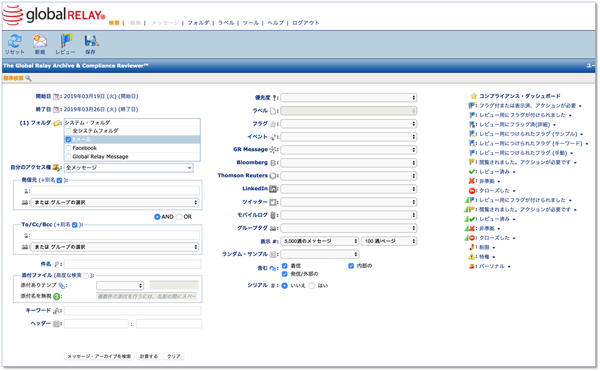Click the green help icon beside 添付名を無視
The width and height of the screenshot is (600, 371).
56,296
